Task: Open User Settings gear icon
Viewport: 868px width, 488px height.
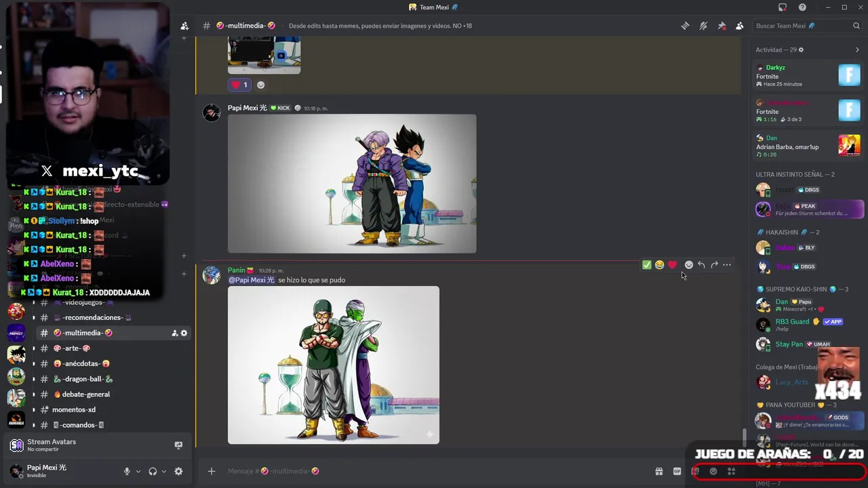Action: pos(178,471)
